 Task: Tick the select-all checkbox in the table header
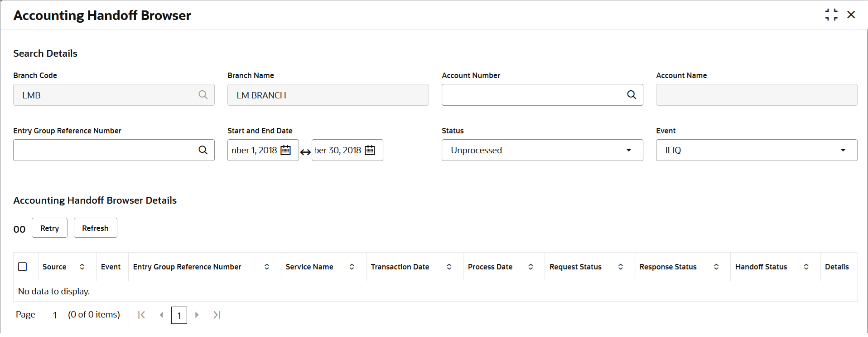click(x=23, y=267)
